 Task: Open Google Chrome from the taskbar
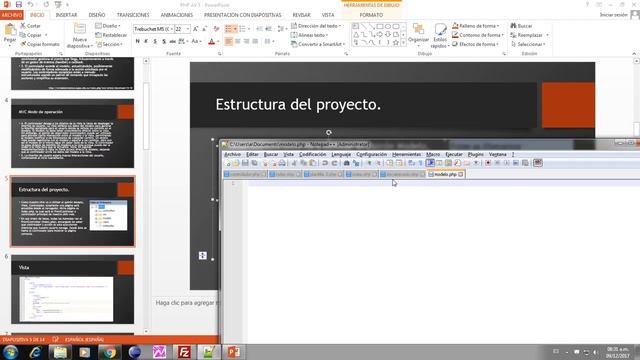click(109, 352)
